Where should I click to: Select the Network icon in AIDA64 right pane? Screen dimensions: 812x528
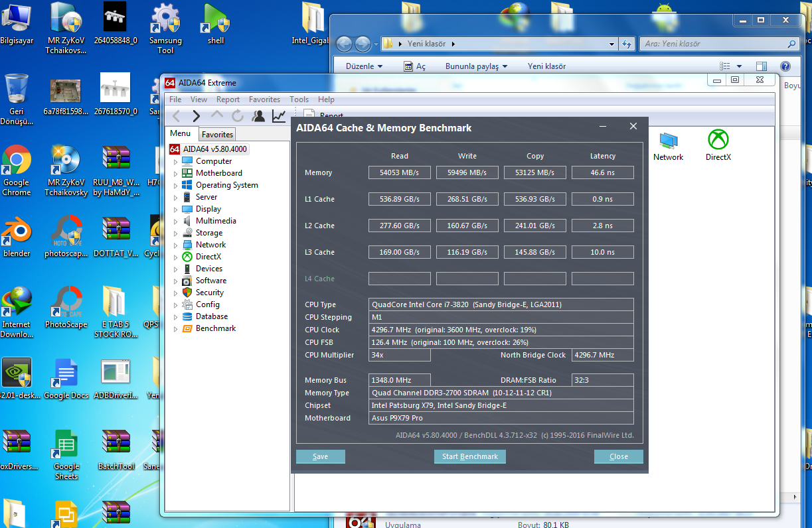coord(668,147)
